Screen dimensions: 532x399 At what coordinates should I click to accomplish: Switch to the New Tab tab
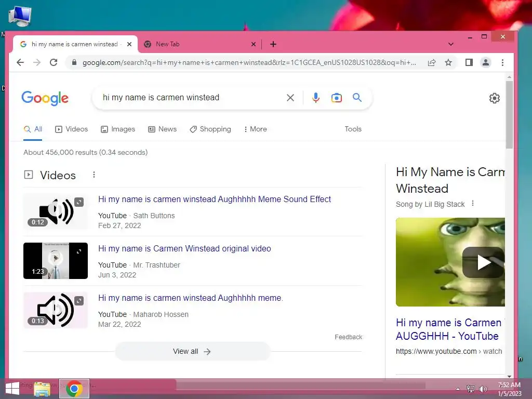point(199,44)
